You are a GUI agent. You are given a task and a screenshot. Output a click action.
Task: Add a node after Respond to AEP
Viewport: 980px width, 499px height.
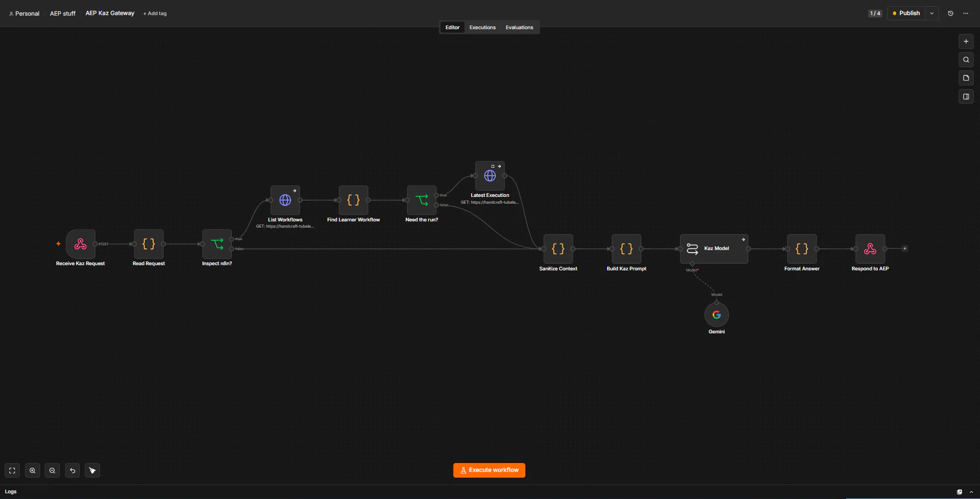[904, 248]
